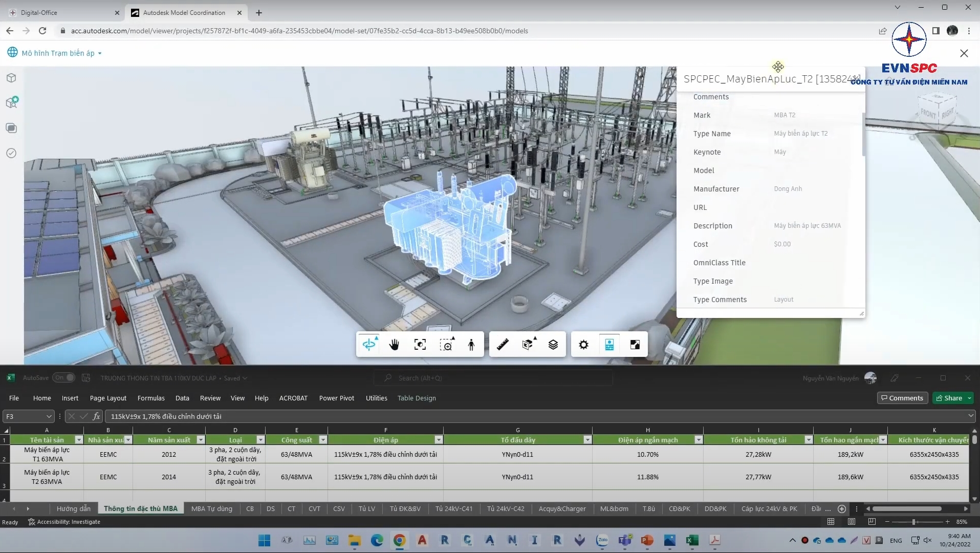Click the ViewCube navigation widget
The image size is (980, 553).
[x=938, y=110]
